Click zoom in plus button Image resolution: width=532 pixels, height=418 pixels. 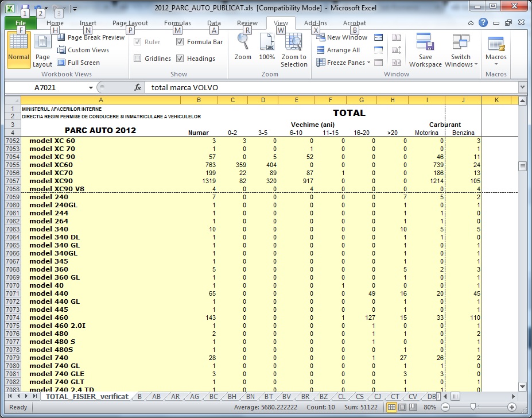pos(512,407)
